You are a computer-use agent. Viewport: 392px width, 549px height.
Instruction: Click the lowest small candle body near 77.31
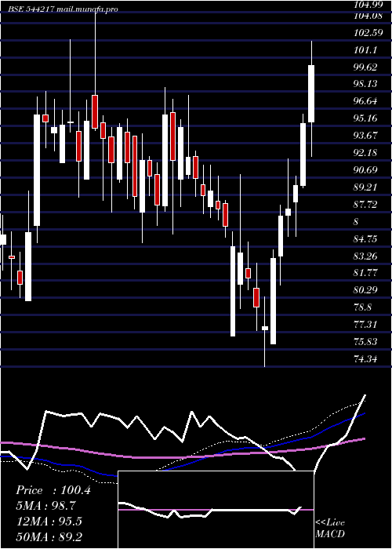click(265, 328)
